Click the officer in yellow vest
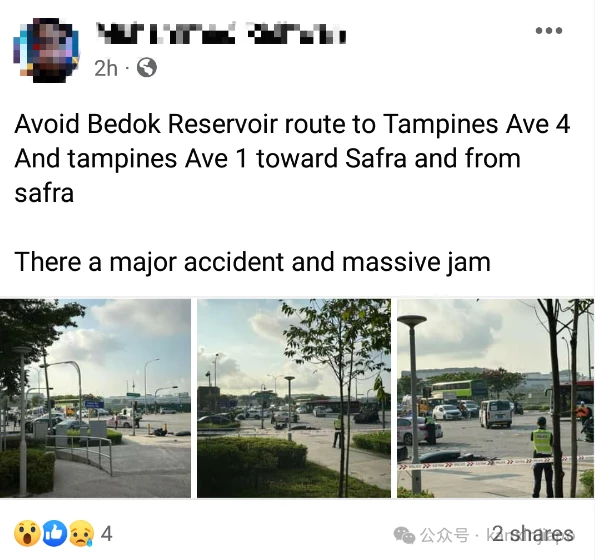The width and height of the screenshot is (595, 559). click(x=542, y=457)
